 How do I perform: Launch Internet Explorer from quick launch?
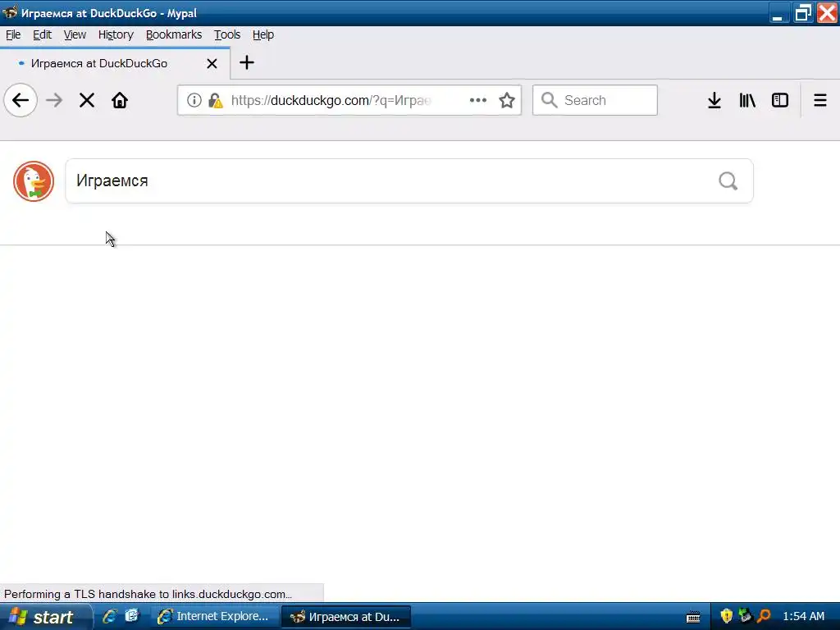[110, 616]
